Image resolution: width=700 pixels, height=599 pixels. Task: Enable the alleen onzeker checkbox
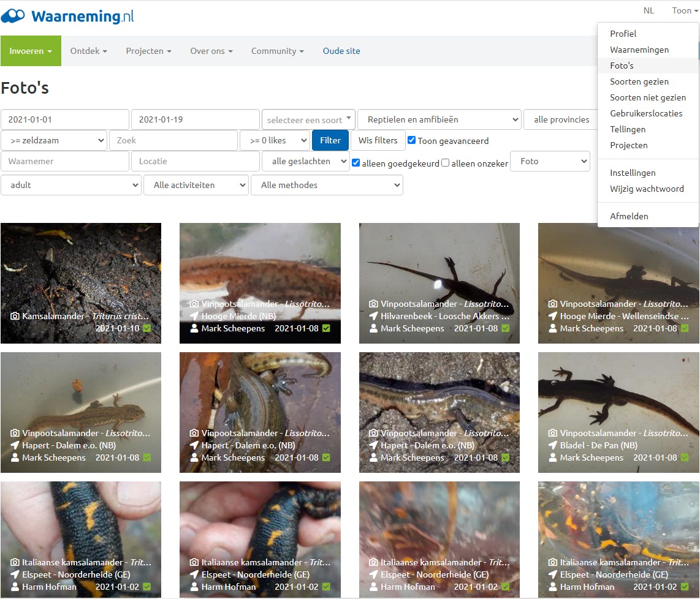[445, 163]
